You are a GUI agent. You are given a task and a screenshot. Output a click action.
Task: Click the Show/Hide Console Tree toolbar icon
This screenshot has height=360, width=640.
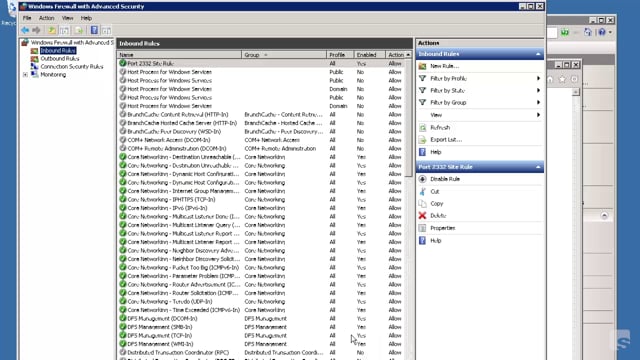point(64,30)
